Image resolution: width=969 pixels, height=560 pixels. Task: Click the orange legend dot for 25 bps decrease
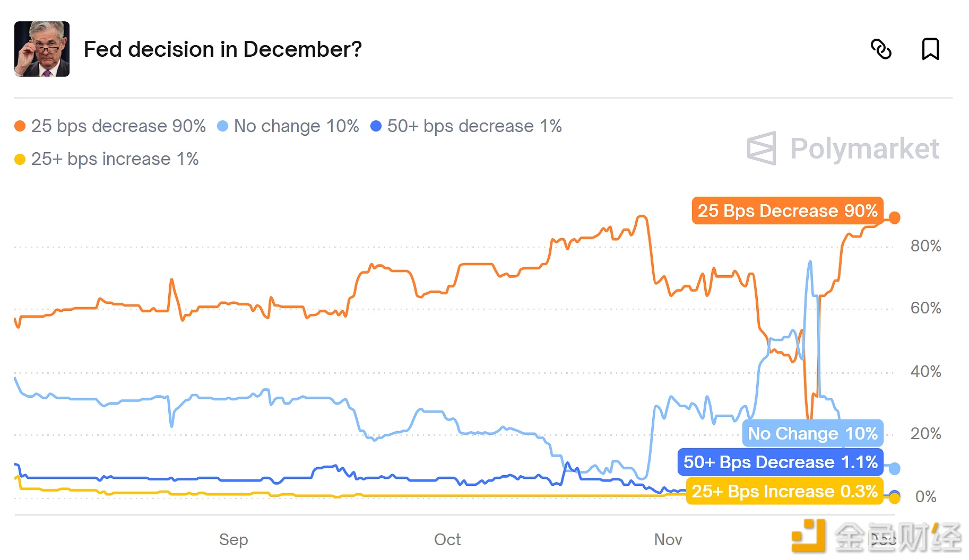point(19,126)
